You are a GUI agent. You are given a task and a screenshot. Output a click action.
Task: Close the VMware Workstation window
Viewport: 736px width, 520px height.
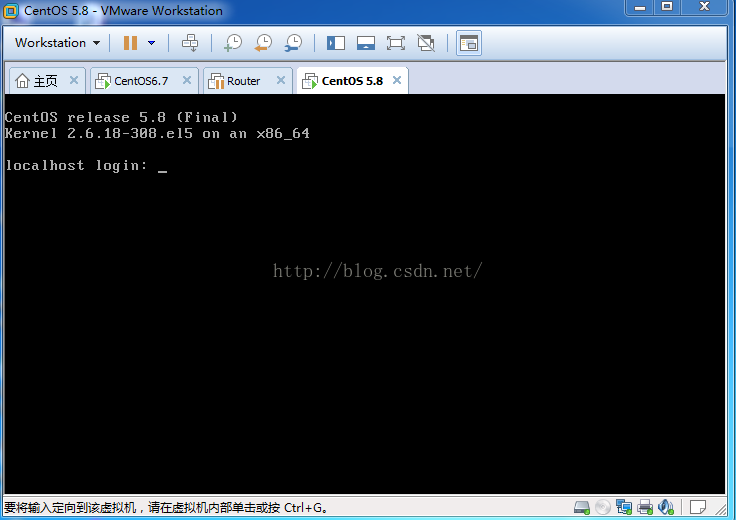[704, 8]
